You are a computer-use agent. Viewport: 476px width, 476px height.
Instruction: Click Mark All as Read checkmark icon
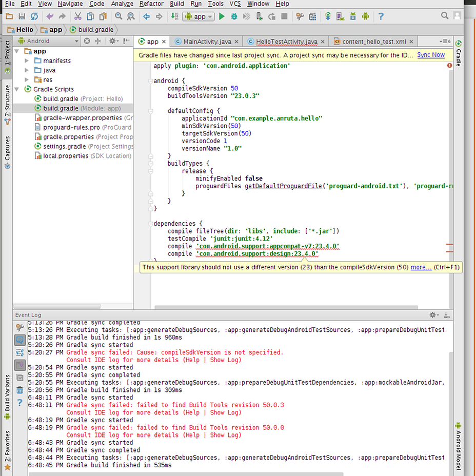click(x=19, y=378)
